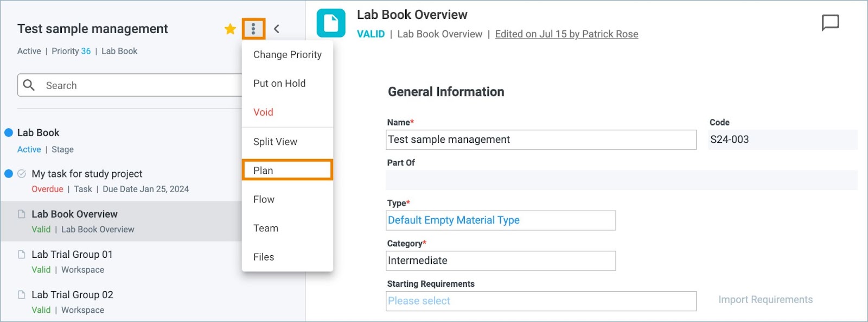Toggle the task check circle for My task
Screen dimensions: 868x322
(x=22, y=174)
